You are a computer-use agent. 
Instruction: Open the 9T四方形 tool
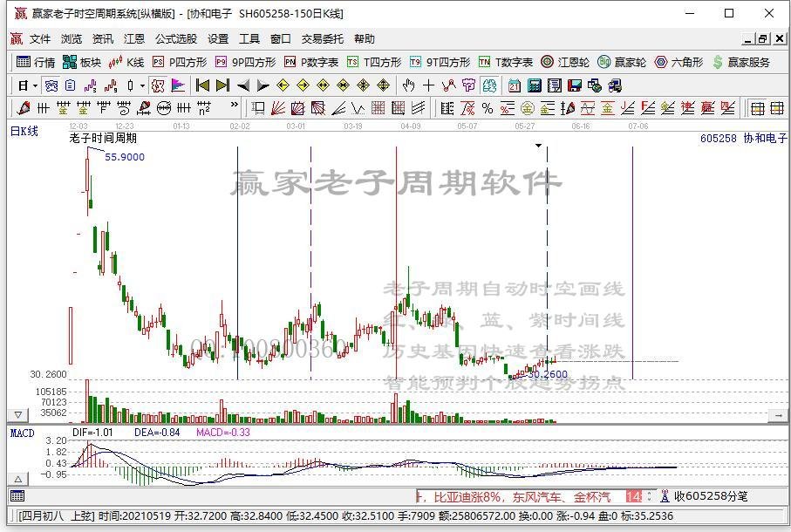(440, 62)
